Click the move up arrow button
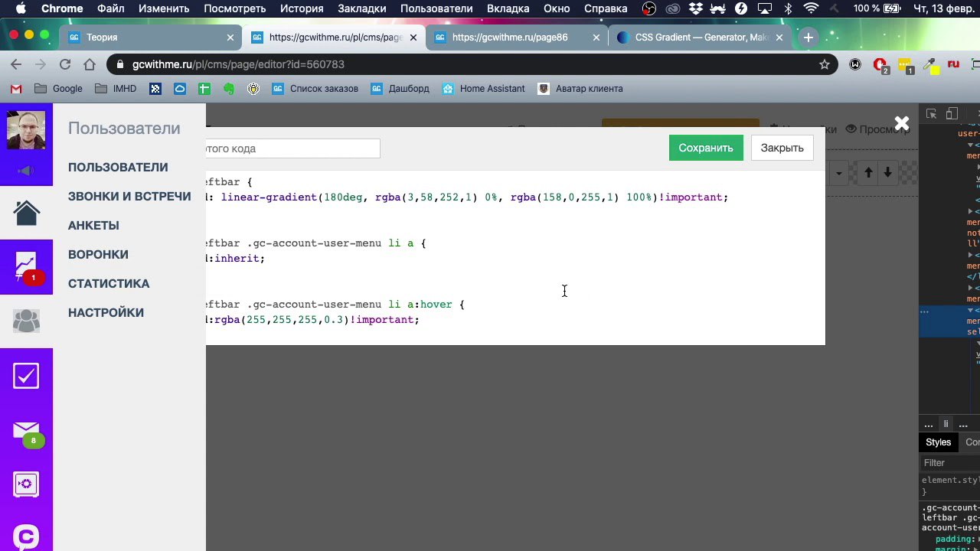 tap(868, 173)
